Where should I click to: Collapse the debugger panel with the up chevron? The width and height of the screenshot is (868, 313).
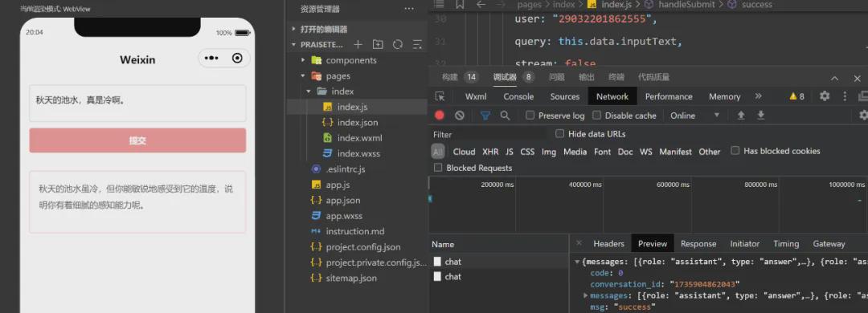pos(834,78)
